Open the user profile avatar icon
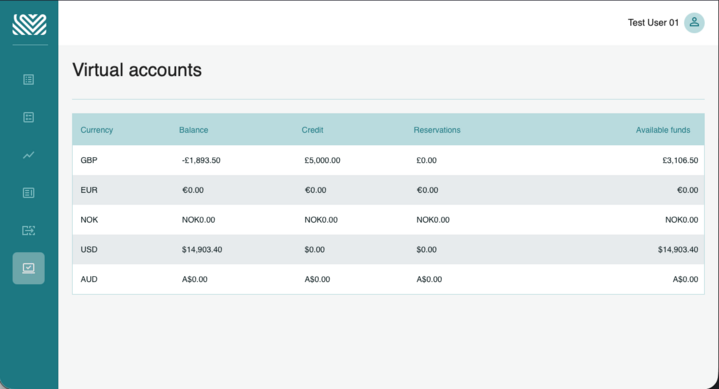This screenshot has height=389, width=719. point(694,22)
